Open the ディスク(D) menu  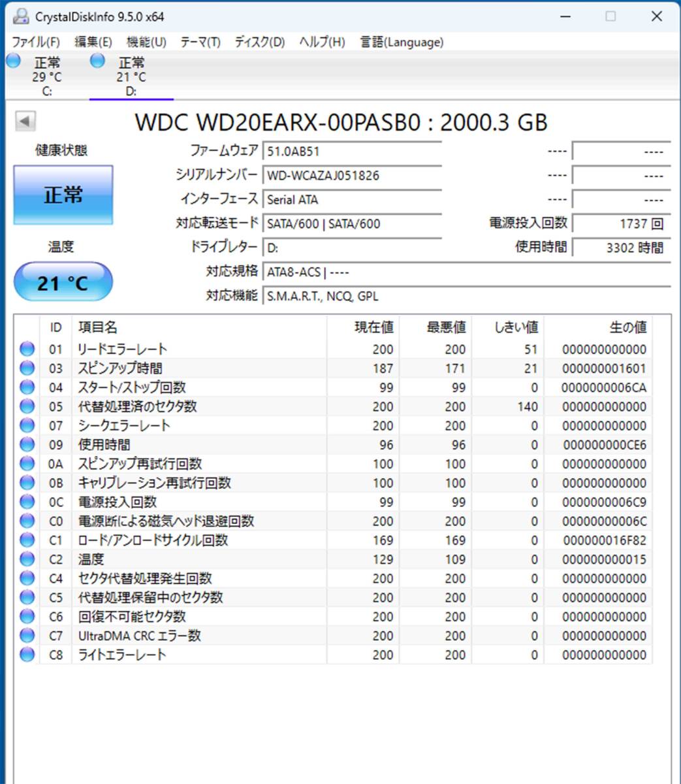[260, 42]
